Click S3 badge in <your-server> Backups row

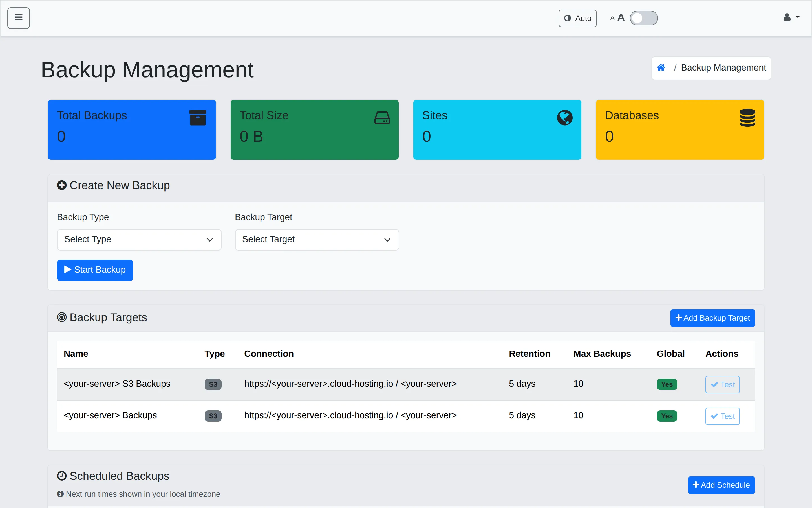point(213,416)
